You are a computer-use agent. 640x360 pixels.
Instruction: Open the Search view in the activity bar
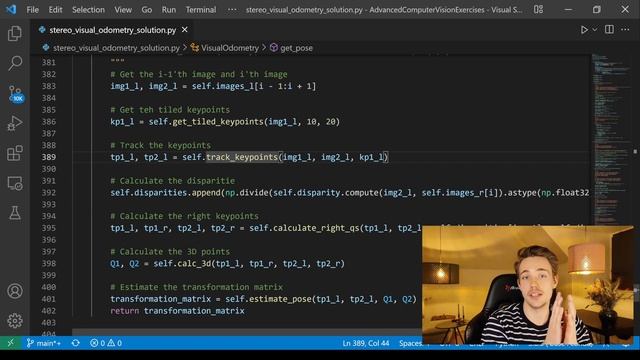tap(15, 63)
